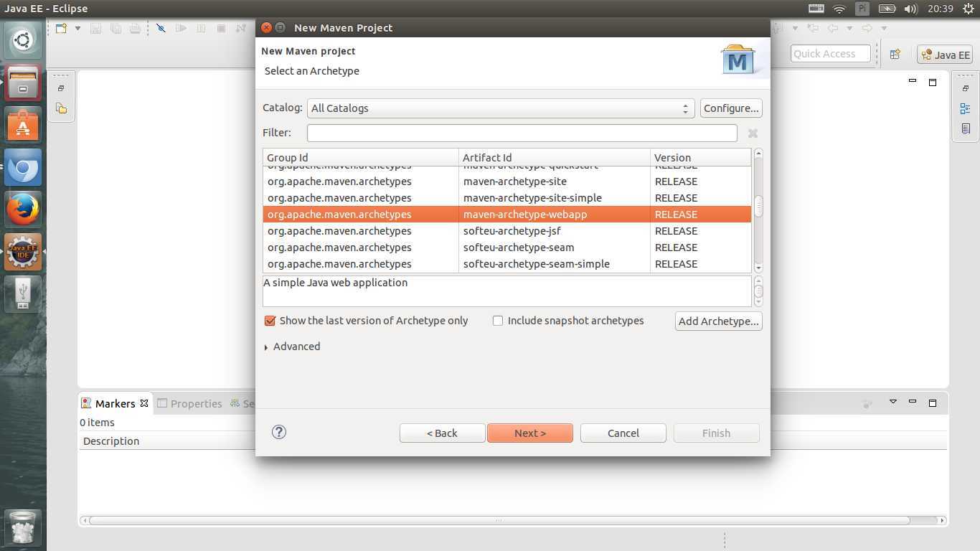980x551 pixels.
Task: Select the softeu-archetype-jsf row
Action: click(507, 231)
